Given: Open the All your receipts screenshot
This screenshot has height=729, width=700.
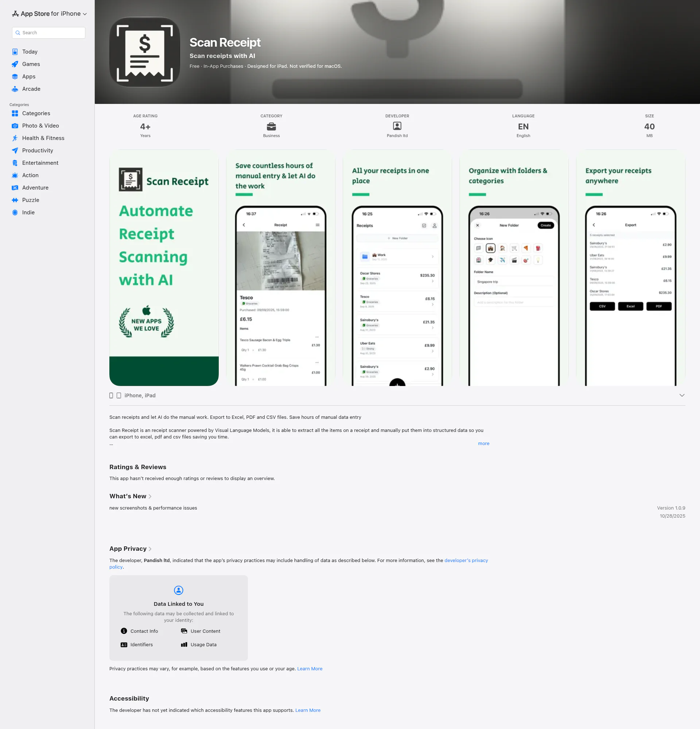Looking at the screenshot, I should (397, 268).
